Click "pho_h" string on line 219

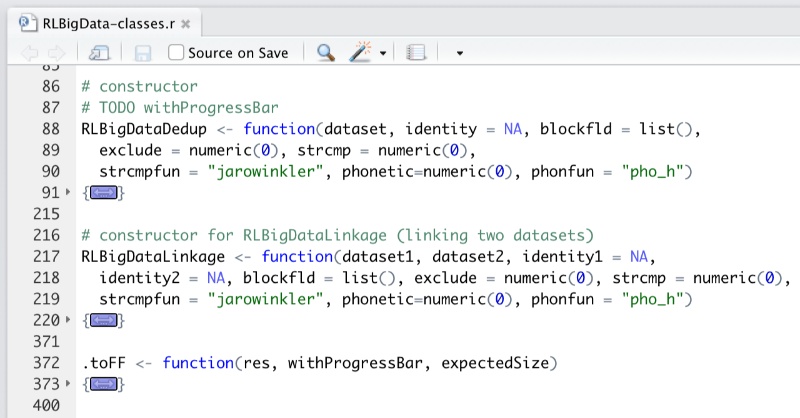tap(653, 299)
